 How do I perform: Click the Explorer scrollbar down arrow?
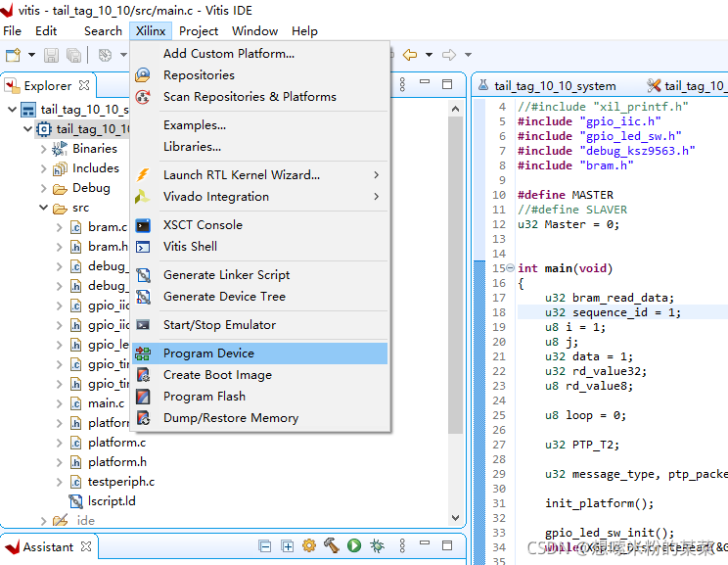[x=455, y=518]
